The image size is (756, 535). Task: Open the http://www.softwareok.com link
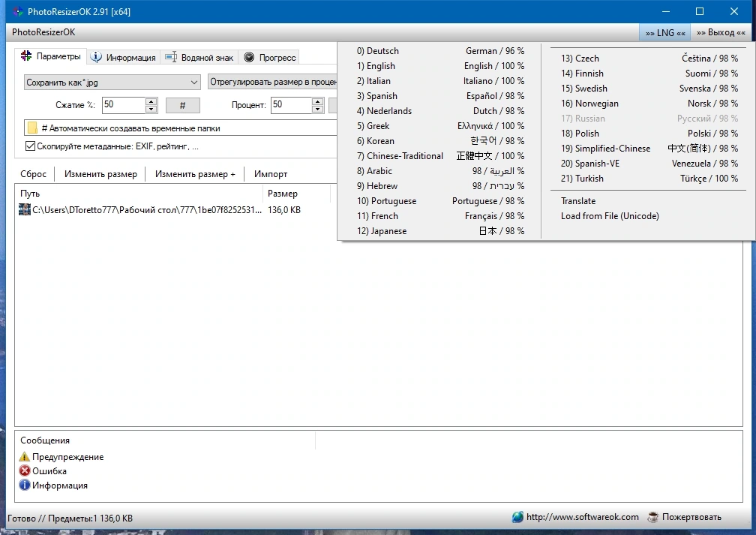tap(583, 517)
